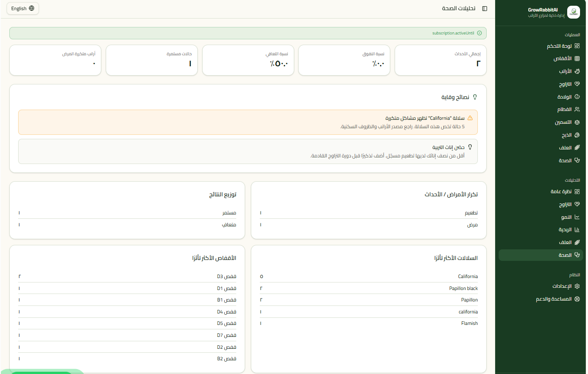Select active الصحة item under التحليلات
This screenshot has height=374, width=588.
[541, 255]
